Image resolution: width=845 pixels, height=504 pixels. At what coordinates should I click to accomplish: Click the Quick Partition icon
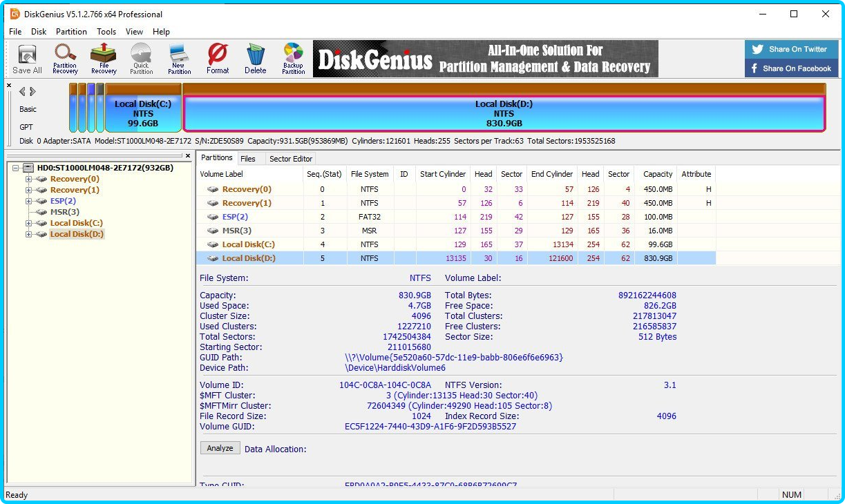(x=141, y=59)
